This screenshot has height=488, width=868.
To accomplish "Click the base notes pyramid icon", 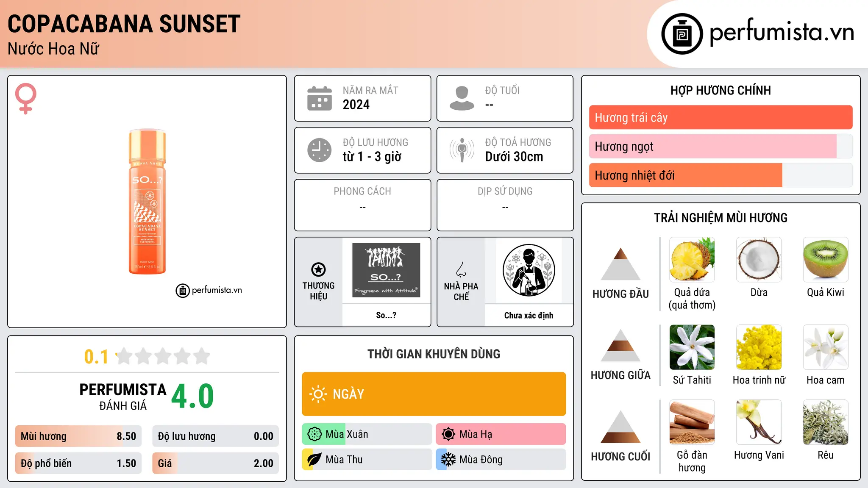I will (620, 427).
